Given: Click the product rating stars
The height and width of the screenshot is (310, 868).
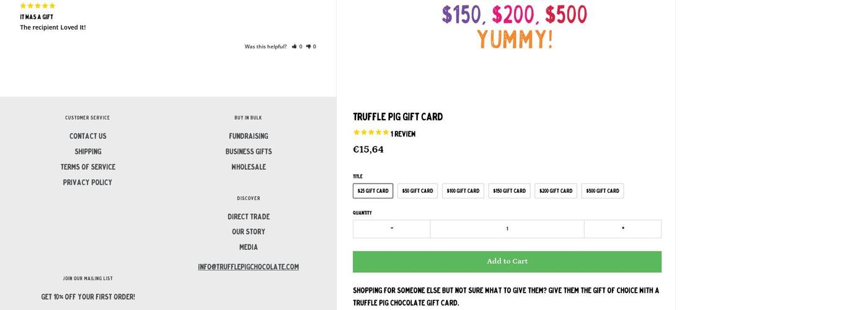Looking at the screenshot, I should pos(371,133).
